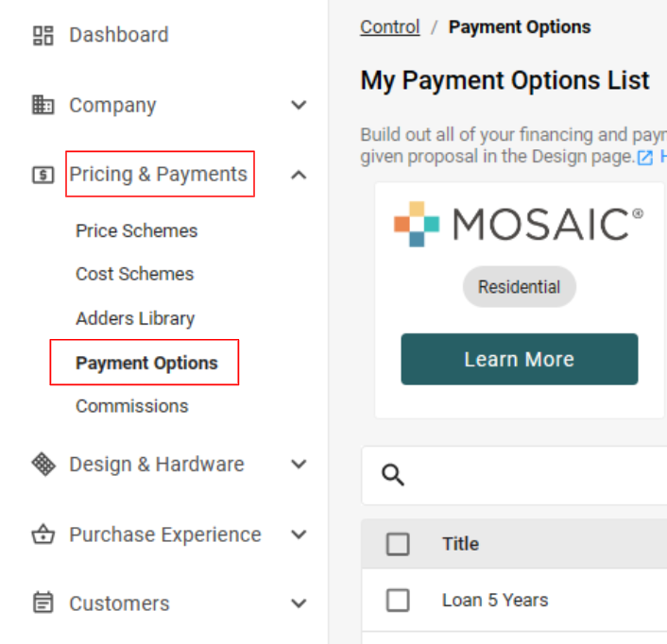Click the Learn More button
Screen dimensions: 667x644
coord(520,359)
